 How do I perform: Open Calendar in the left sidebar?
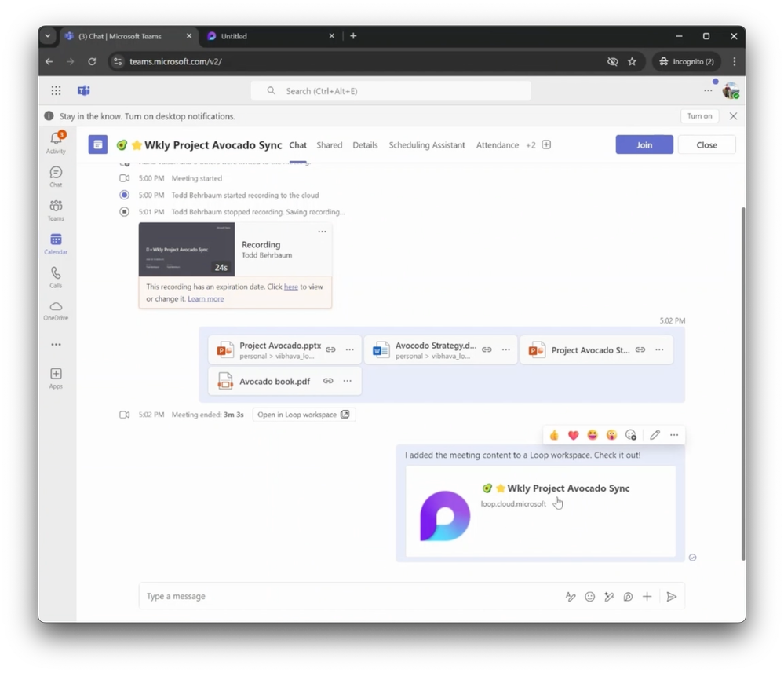(x=56, y=243)
